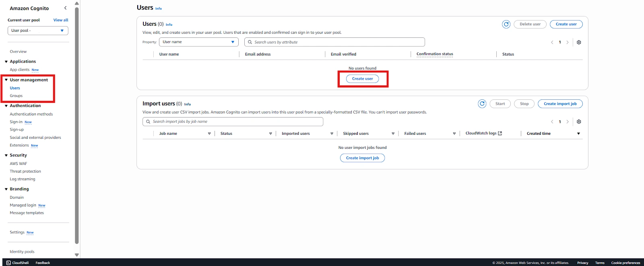This screenshot has height=266, width=644.
Task: Click Create user button in header
Action: coord(566,24)
